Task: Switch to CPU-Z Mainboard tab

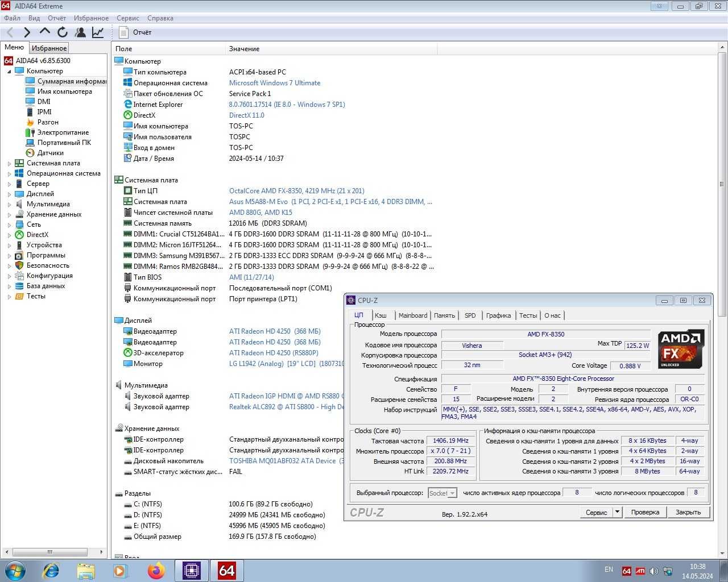Action: (x=413, y=315)
